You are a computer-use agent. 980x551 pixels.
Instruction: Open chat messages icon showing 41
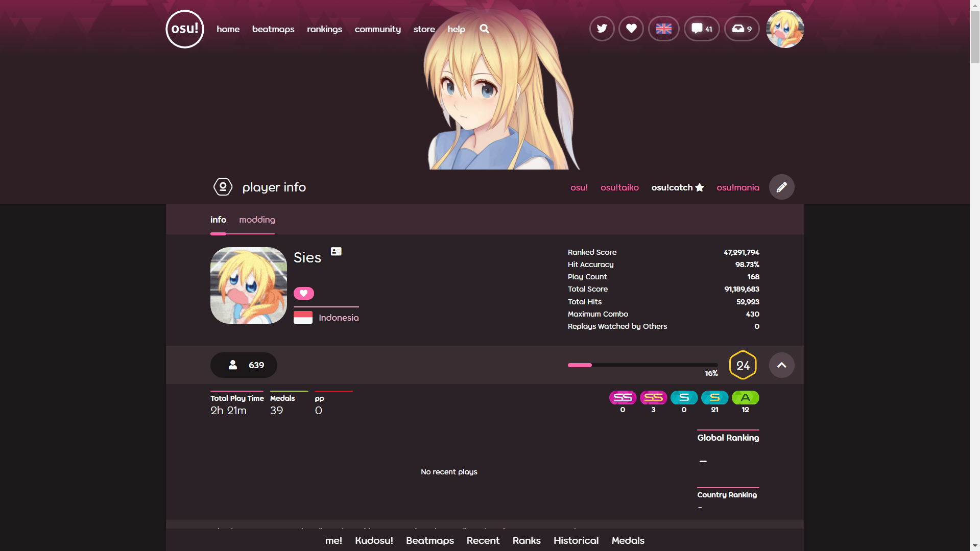(x=702, y=29)
